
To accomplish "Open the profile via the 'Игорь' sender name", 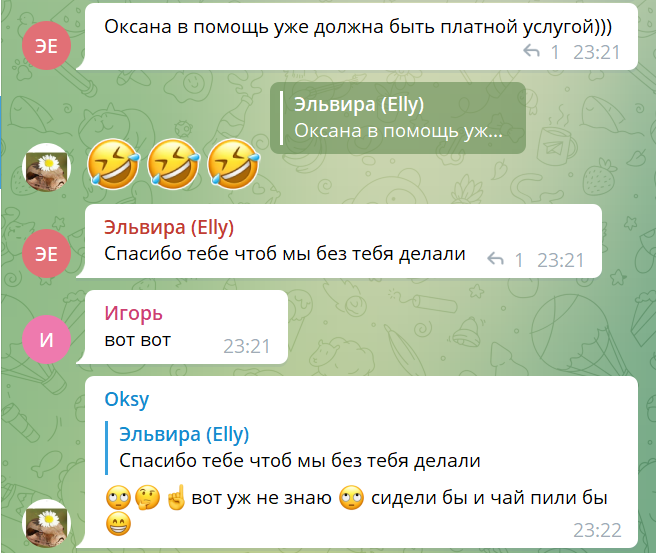I will (133, 313).
